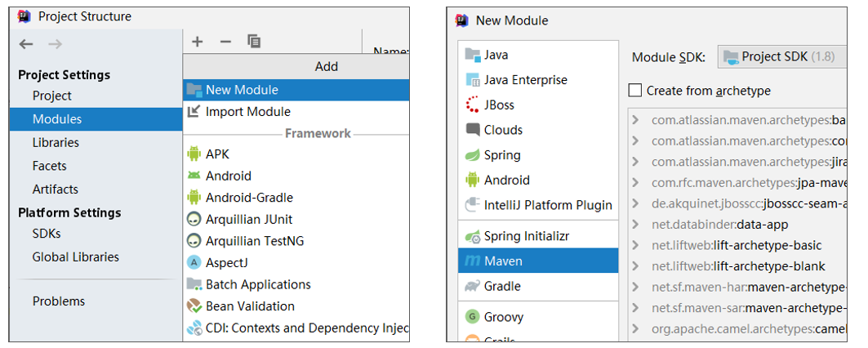The width and height of the screenshot is (868, 348).
Task: Expand the net.liftweb:lift-archetype-basic entry
Action: point(635,245)
